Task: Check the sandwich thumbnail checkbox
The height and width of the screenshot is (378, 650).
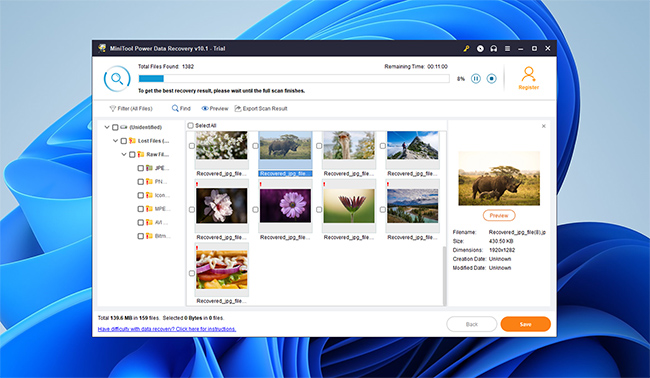Action: click(x=192, y=274)
